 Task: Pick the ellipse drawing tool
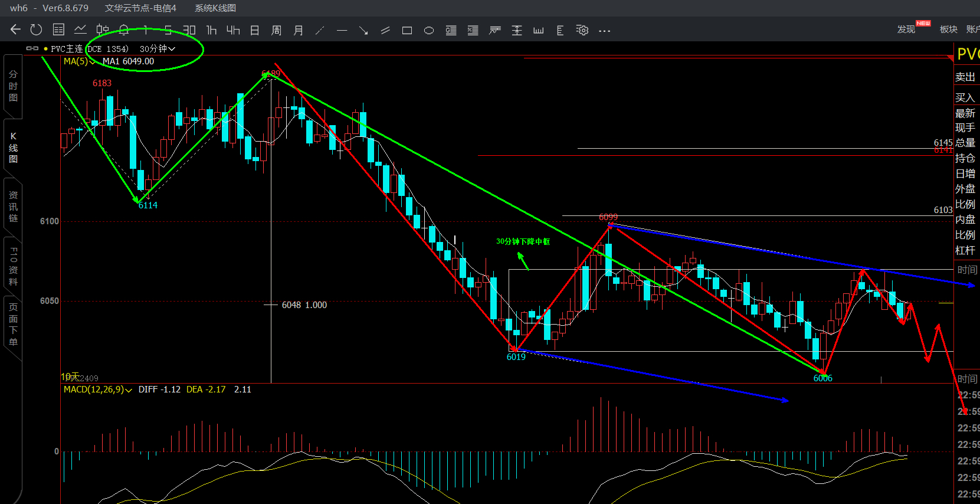(429, 30)
